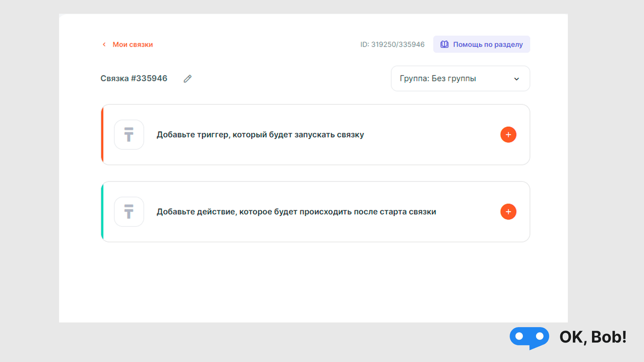The height and width of the screenshot is (362, 644).
Task: Click the Добавьте триггер text
Action: tap(260, 135)
